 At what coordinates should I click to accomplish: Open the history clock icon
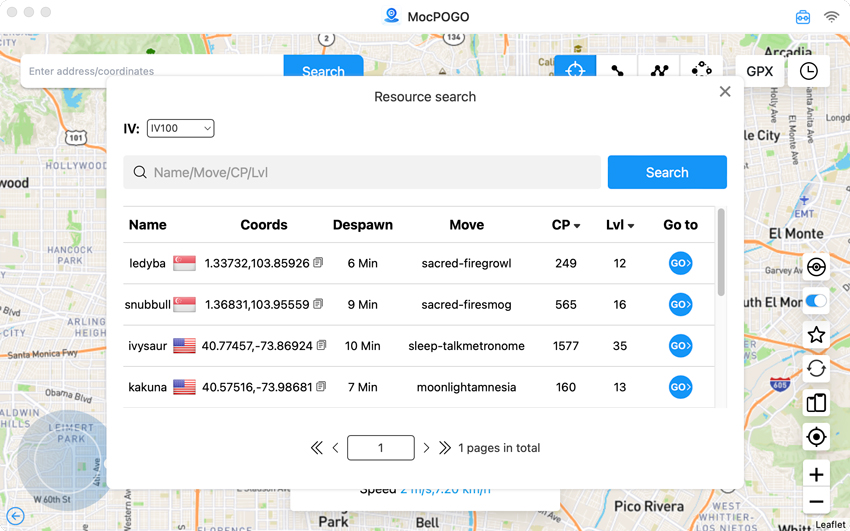pos(808,71)
